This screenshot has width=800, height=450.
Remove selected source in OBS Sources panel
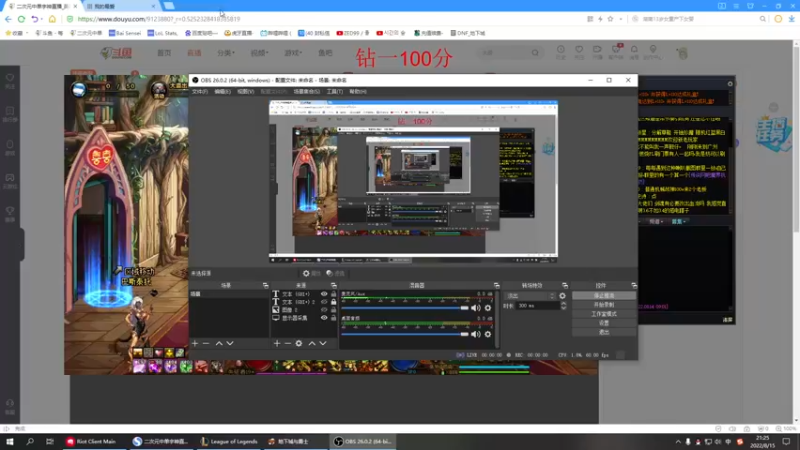point(288,343)
